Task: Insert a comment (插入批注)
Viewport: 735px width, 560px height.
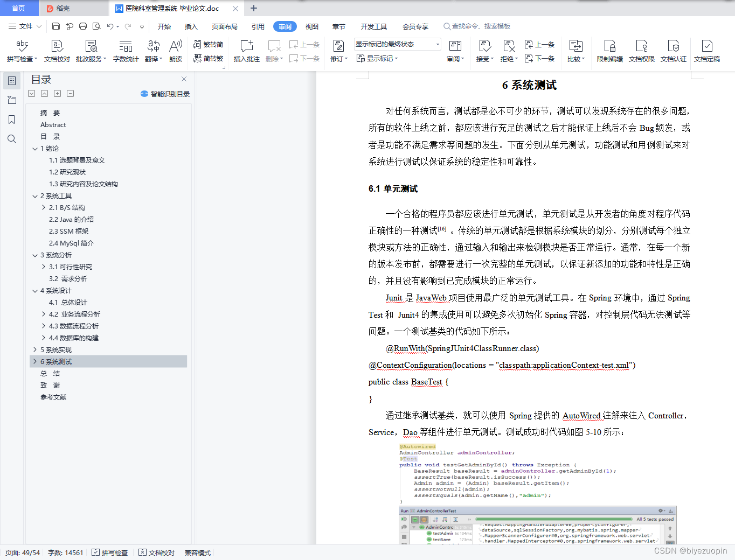Action: [x=246, y=51]
